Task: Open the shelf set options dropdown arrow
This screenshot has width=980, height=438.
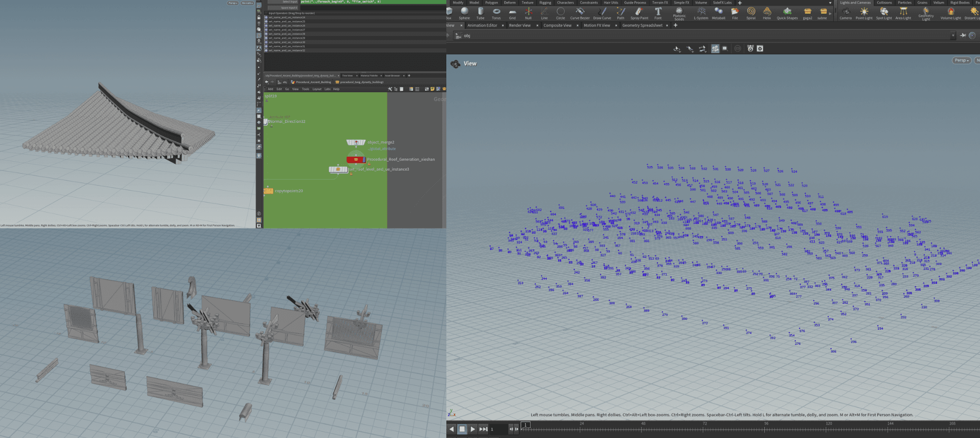Action: [x=830, y=2]
